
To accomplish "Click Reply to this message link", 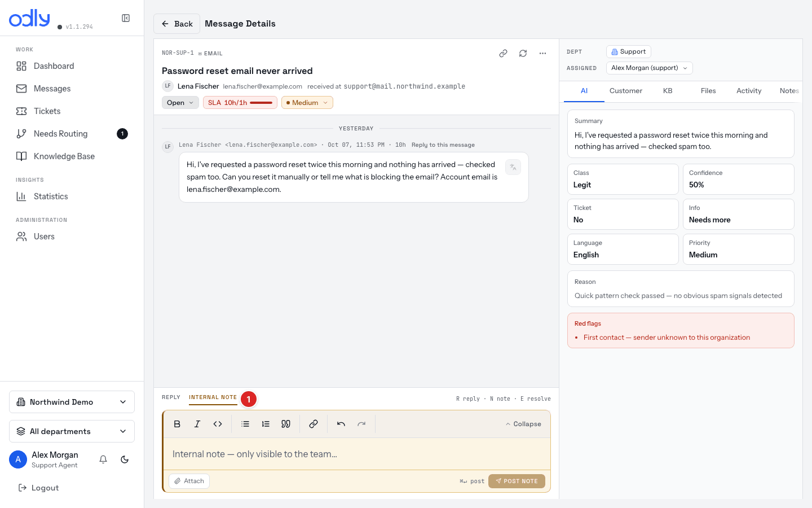I will (x=443, y=145).
